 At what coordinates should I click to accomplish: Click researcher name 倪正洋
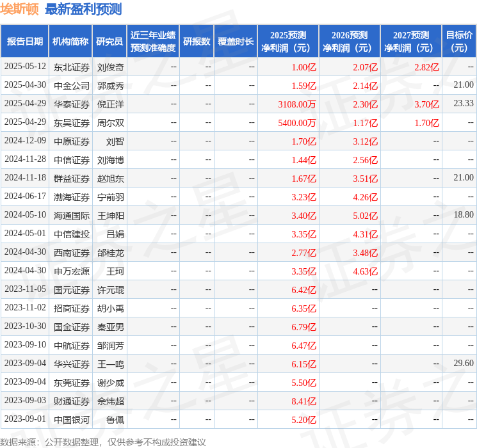tap(110, 104)
